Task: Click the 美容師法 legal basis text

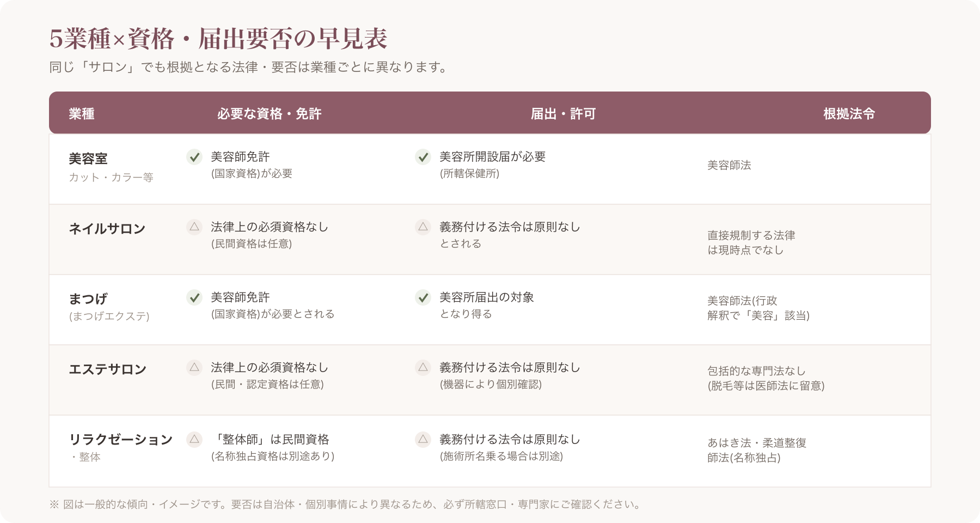Action: 730,165
